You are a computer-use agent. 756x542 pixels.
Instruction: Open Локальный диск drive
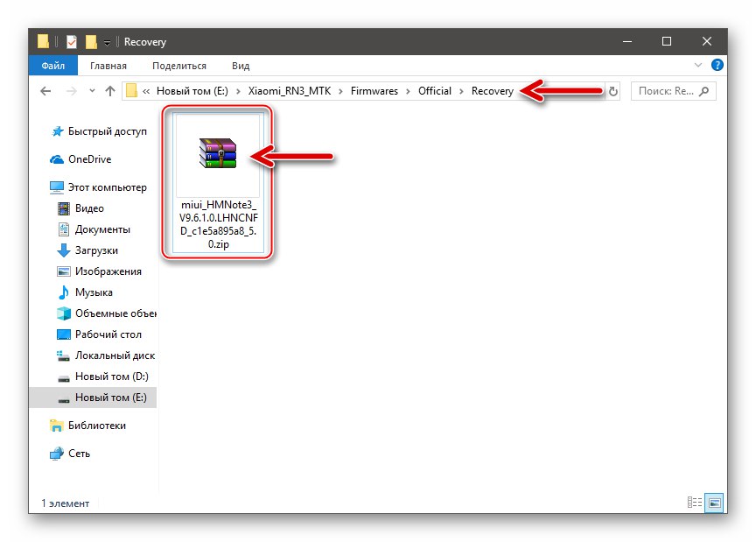pyautogui.click(x=115, y=355)
